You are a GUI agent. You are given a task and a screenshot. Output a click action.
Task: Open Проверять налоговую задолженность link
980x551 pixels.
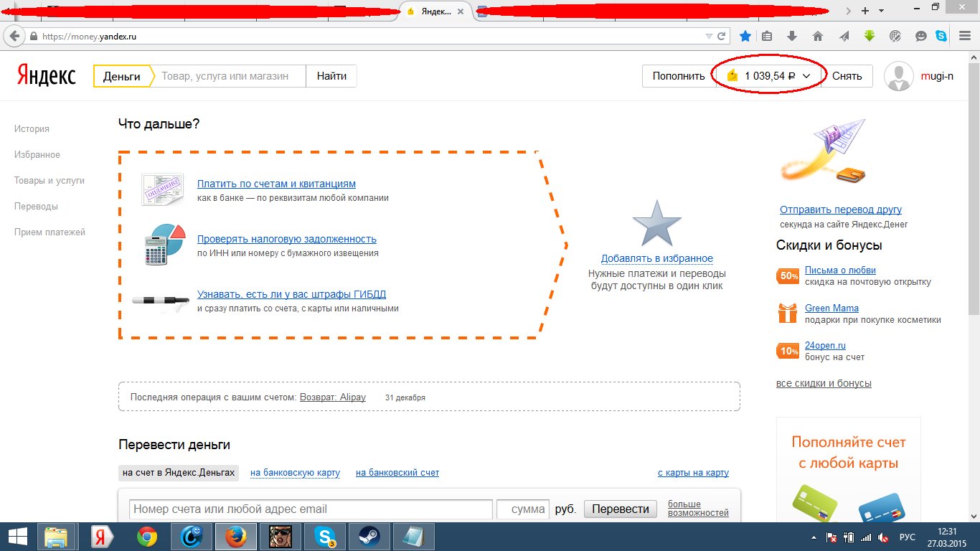point(287,239)
